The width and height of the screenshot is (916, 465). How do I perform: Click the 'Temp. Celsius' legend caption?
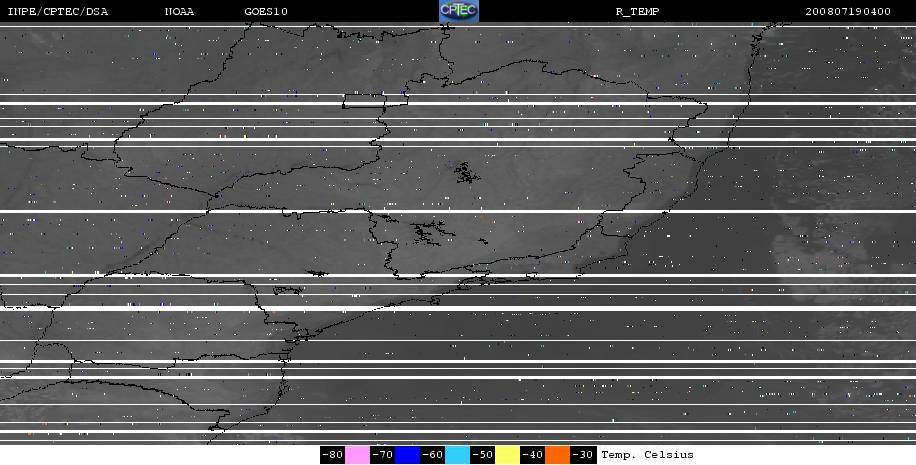point(647,455)
